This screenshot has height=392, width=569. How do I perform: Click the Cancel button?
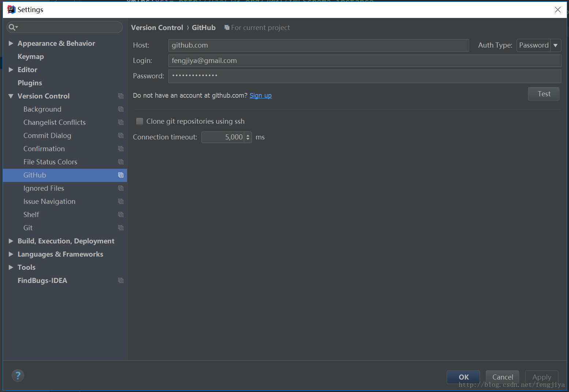click(x=502, y=377)
